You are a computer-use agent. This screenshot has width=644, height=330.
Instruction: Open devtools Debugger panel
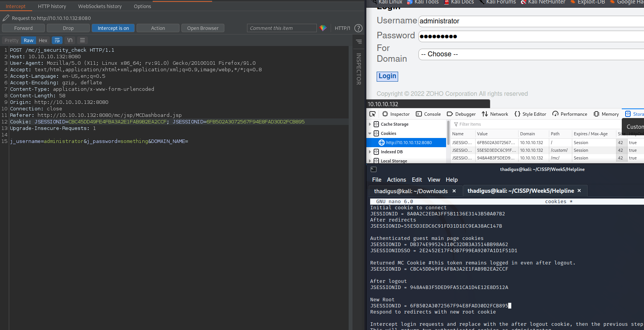[461, 114]
